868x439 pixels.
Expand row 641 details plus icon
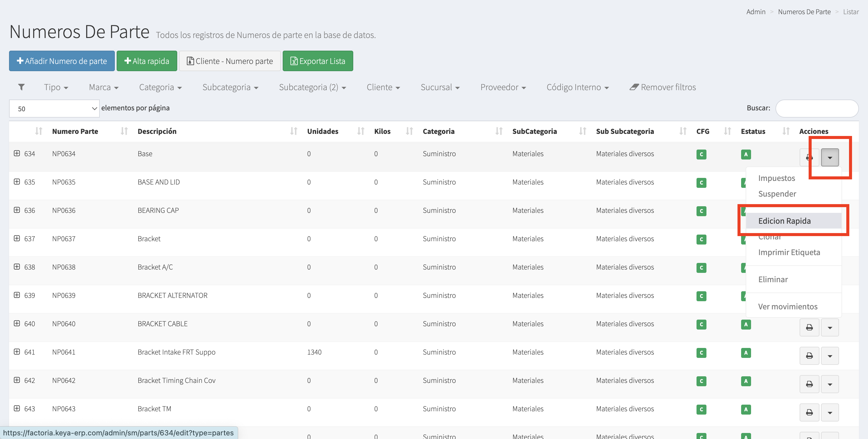pyautogui.click(x=17, y=352)
